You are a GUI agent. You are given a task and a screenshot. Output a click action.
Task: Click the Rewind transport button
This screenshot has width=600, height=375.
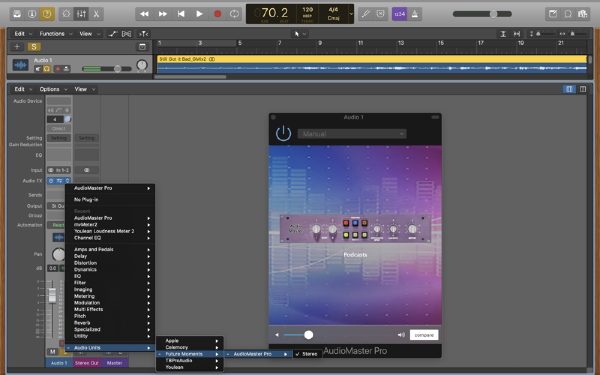[x=144, y=14]
